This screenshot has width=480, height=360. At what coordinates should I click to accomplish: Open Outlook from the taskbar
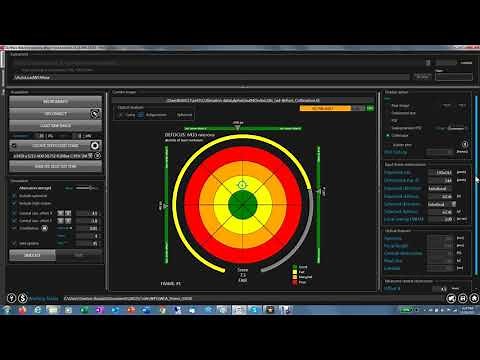[115, 310]
